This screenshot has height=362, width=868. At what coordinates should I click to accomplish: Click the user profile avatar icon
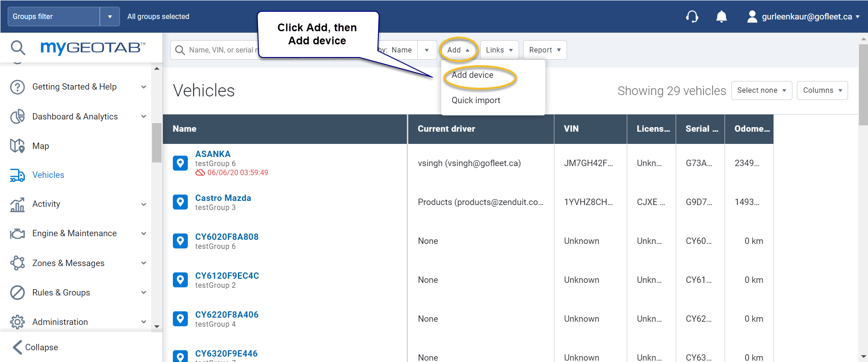[752, 17]
